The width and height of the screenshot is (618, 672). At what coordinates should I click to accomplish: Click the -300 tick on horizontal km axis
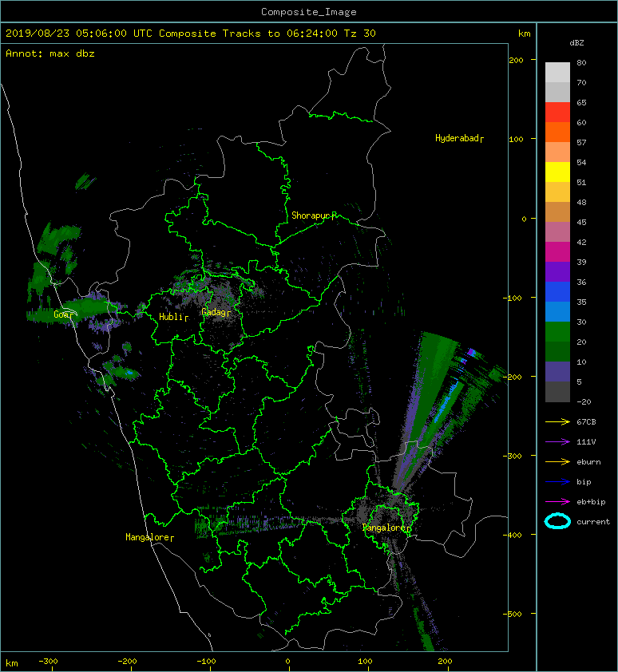pos(48,662)
